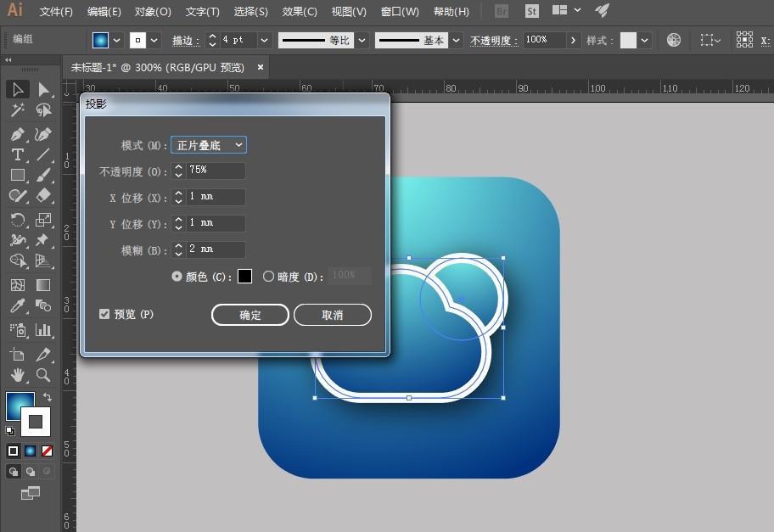Set paint mode to None
774x532 pixels.
[47, 451]
